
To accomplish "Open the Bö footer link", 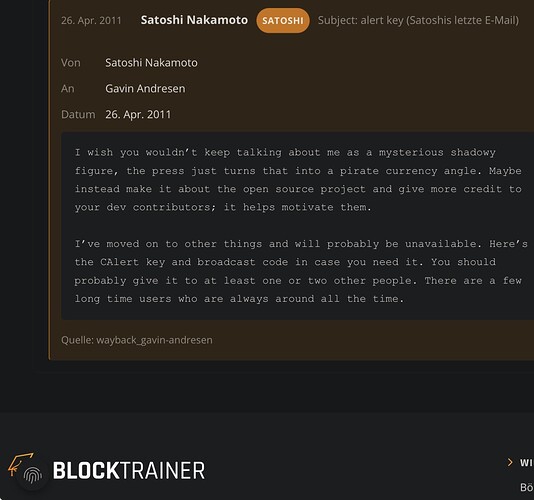I will coord(527,487).
